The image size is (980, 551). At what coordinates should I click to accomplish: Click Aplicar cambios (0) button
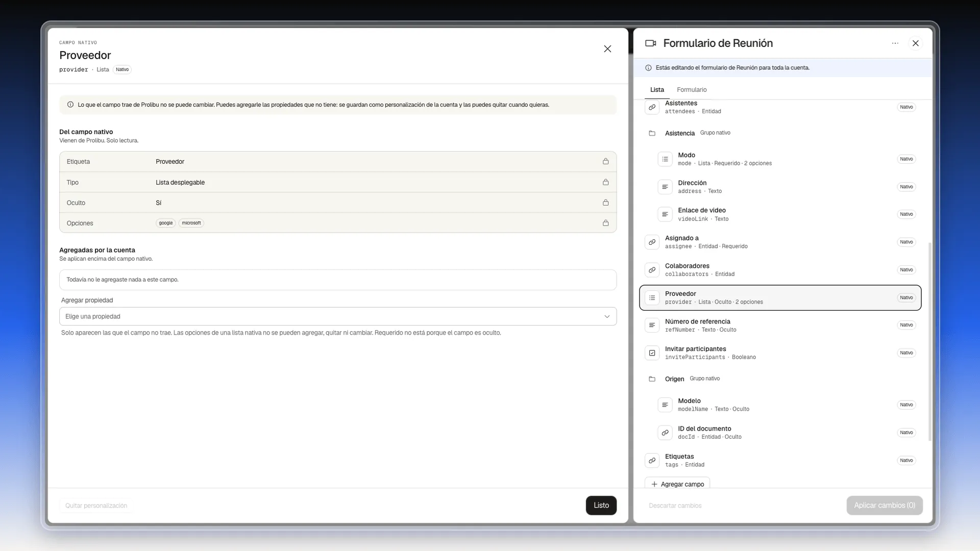pyautogui.click(x=884, y=505)
